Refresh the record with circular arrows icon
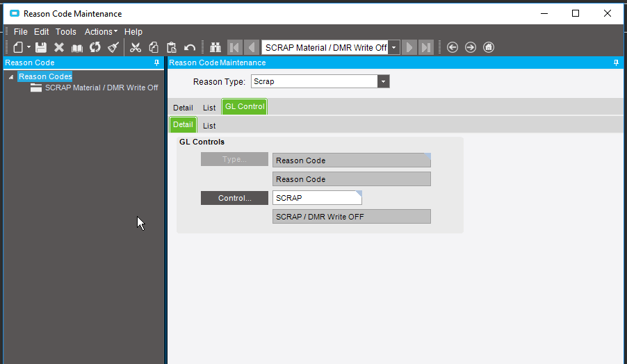This screenshot has height=364, width=627. pyautogui.click(x=95, y=47)
